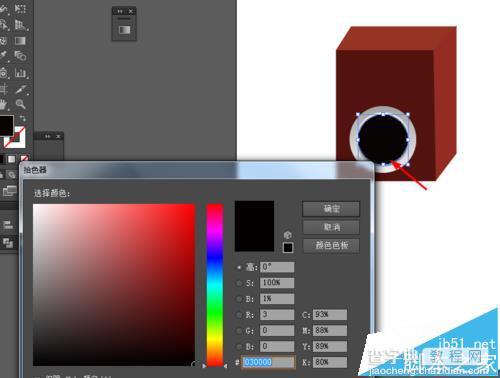Screen dimensions: 500x378
Task: Select the H hue radio button
Action: (x=239, y=267)
